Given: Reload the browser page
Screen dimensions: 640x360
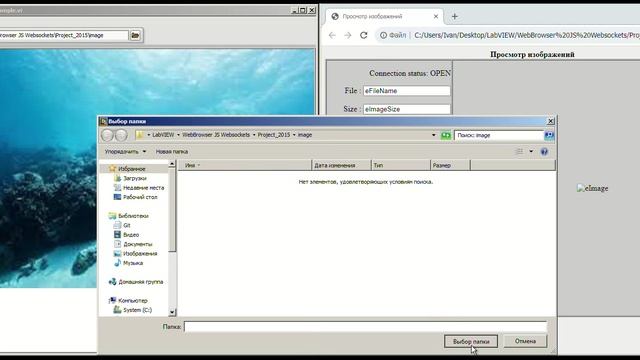Looking at the screenshot, I should (364, 36).
